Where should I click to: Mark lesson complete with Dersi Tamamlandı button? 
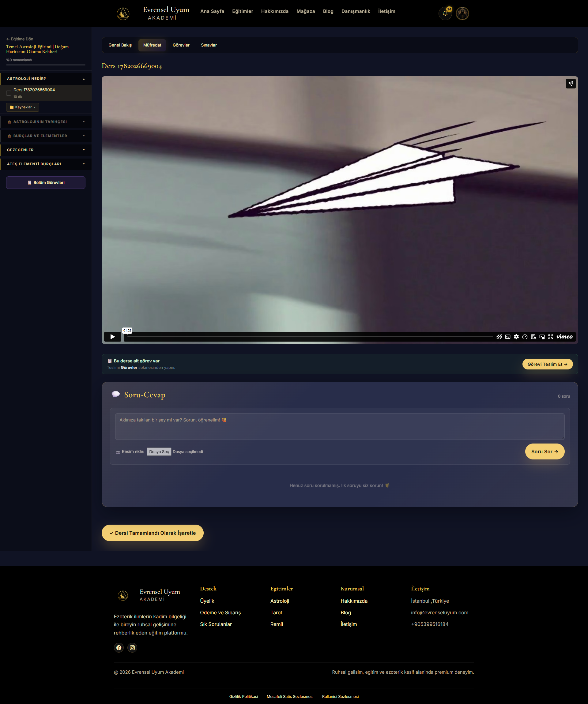pyautogui.click(x=153, y=533)
